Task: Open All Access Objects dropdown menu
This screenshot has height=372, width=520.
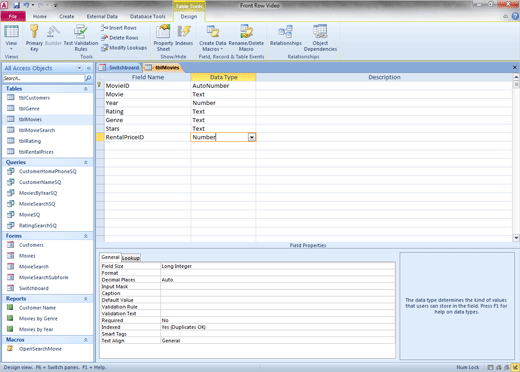Action: (x=79, y=68)
